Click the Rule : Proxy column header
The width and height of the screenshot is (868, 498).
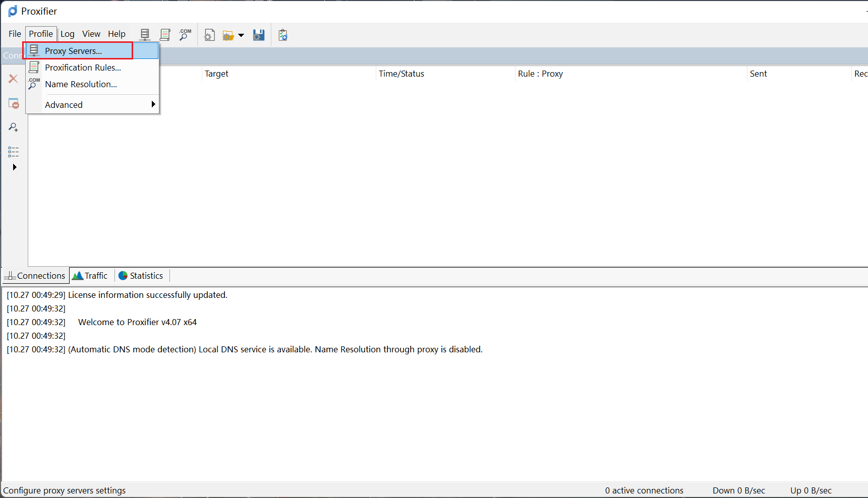[x=631, y=74]
